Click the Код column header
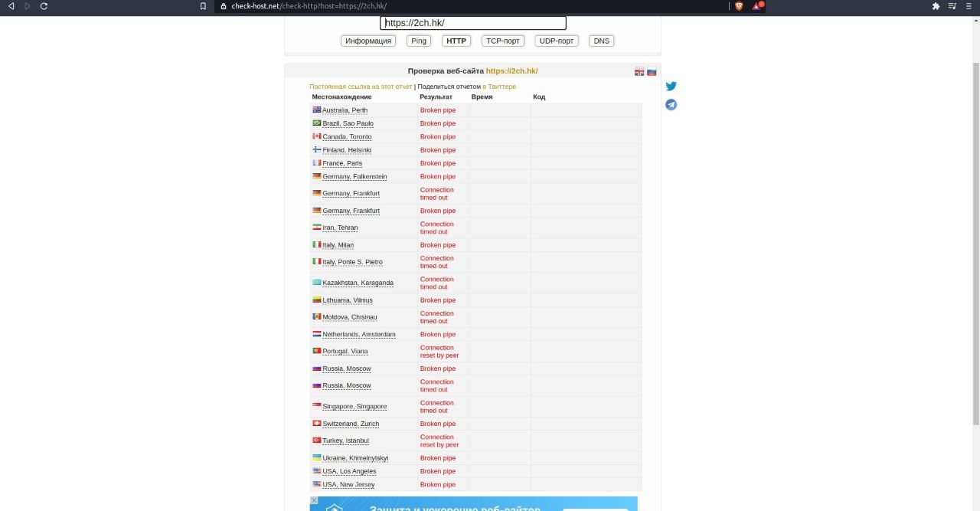This screenshot has height=511, width=980. (539, 97)
